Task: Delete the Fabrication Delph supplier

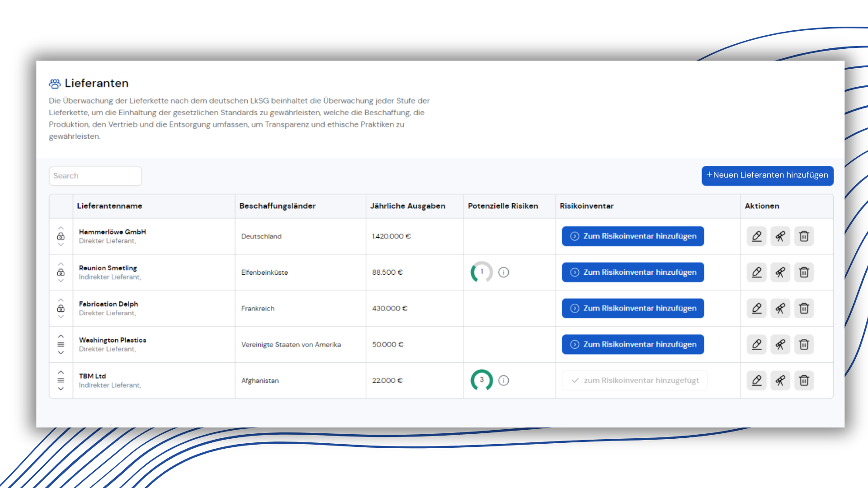Action: pos(804,309)
